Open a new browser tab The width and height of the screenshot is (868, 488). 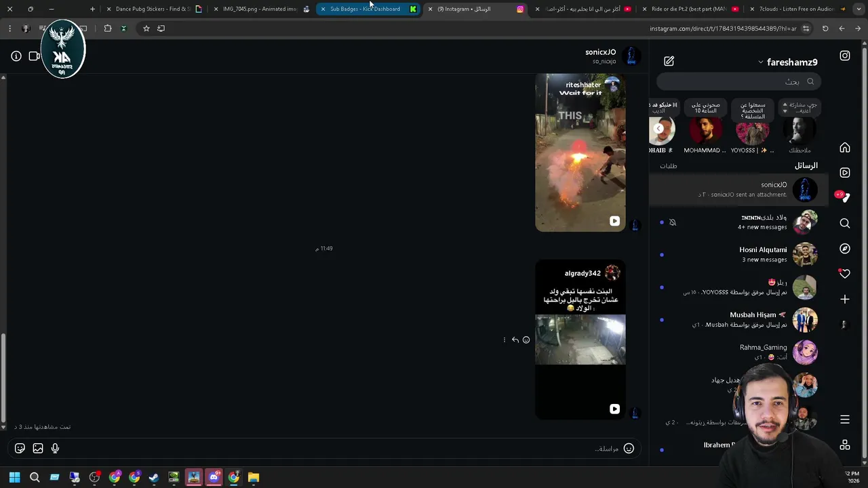point(92,9)
